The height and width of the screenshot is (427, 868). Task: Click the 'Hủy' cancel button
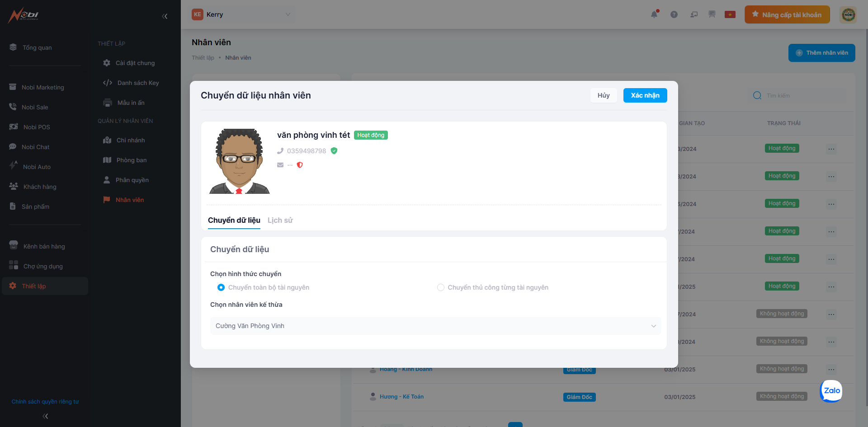point(603,95)
